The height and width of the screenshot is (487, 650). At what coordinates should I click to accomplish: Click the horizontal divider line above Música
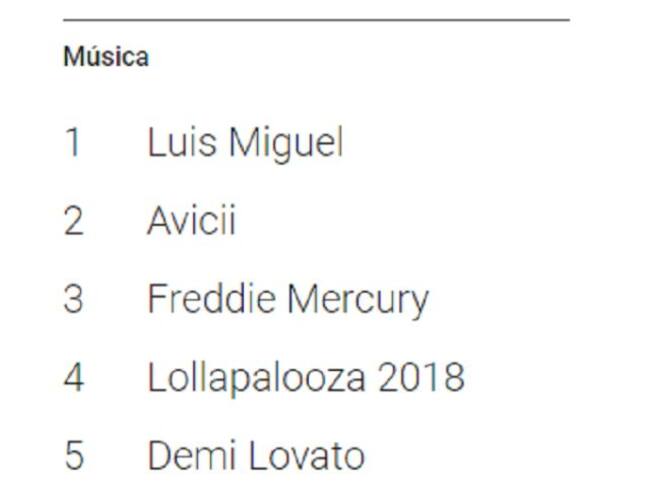tap(316, 19)
